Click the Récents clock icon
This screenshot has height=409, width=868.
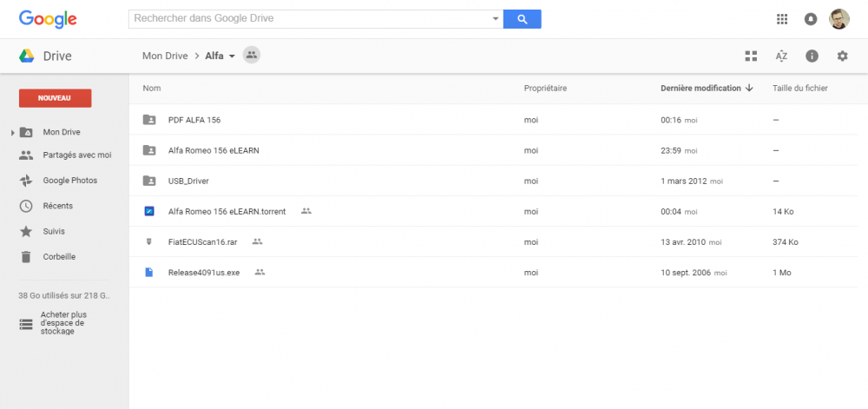tap(26, 206)
